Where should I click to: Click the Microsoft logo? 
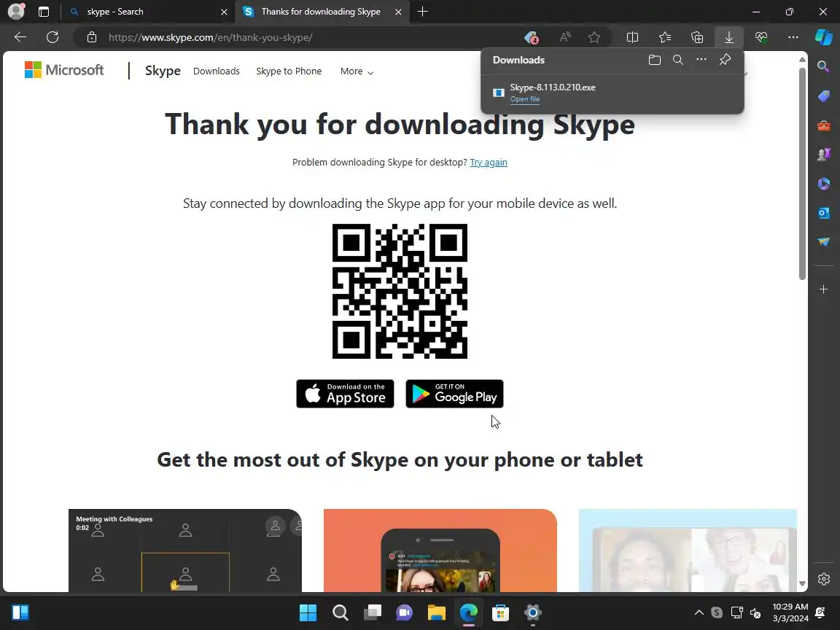[64, 70]
